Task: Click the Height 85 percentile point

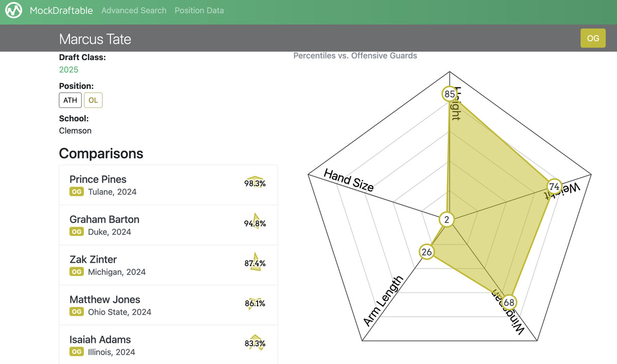Action: [x=449, y=94]
